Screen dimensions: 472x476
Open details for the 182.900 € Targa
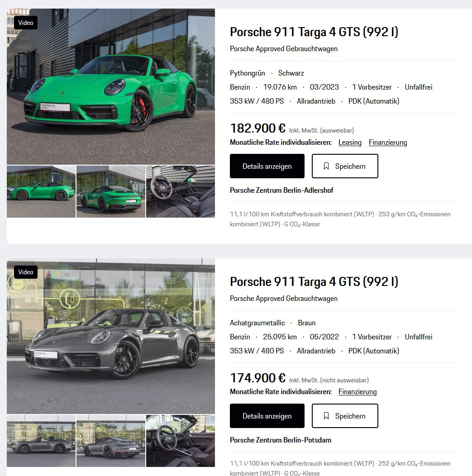pyautogui.click(x=267, y=166)
